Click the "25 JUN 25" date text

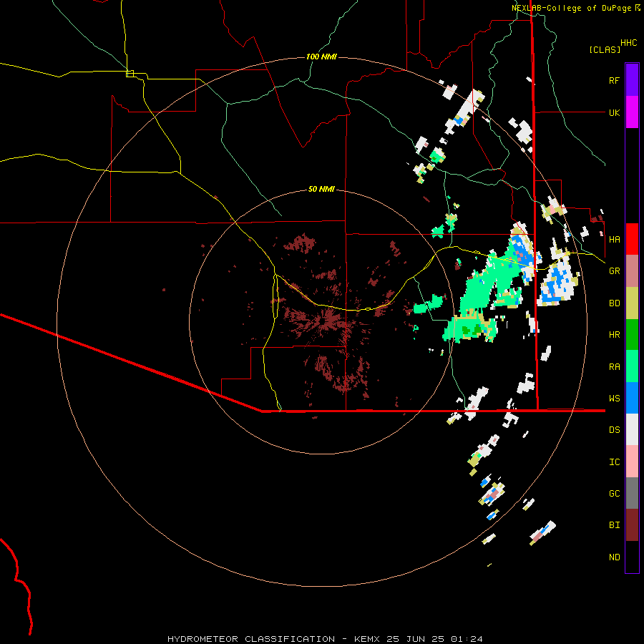tap(416, 639)
